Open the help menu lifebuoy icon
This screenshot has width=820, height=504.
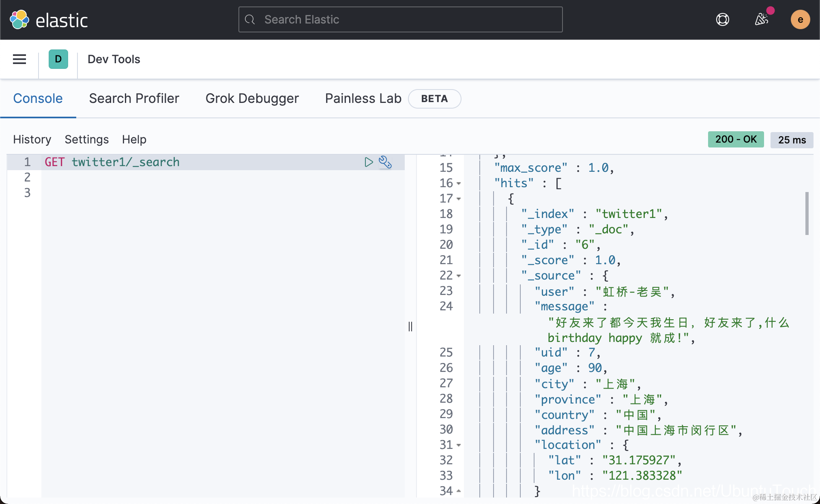click(722, 19)
